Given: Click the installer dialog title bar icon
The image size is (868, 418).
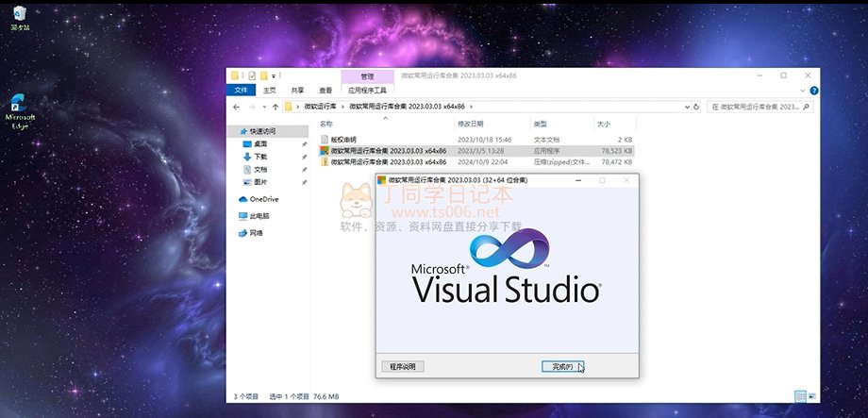Looking at the screenshot, I should pos(382,180).
